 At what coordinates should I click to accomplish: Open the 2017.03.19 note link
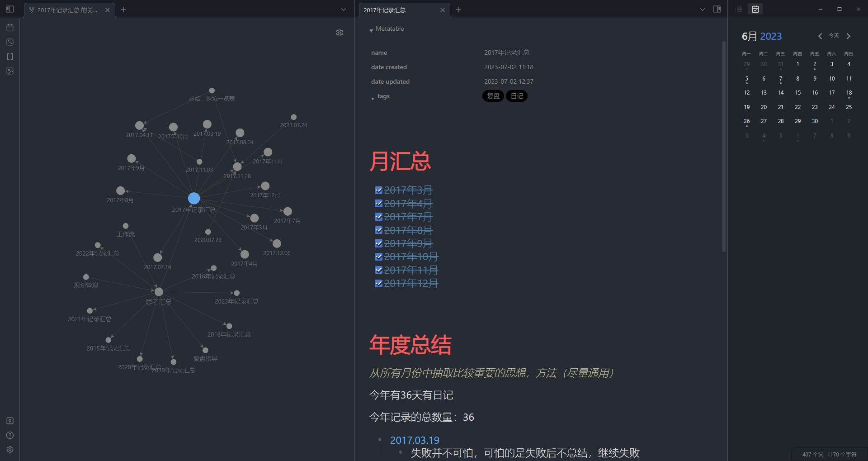click(415, 440)
